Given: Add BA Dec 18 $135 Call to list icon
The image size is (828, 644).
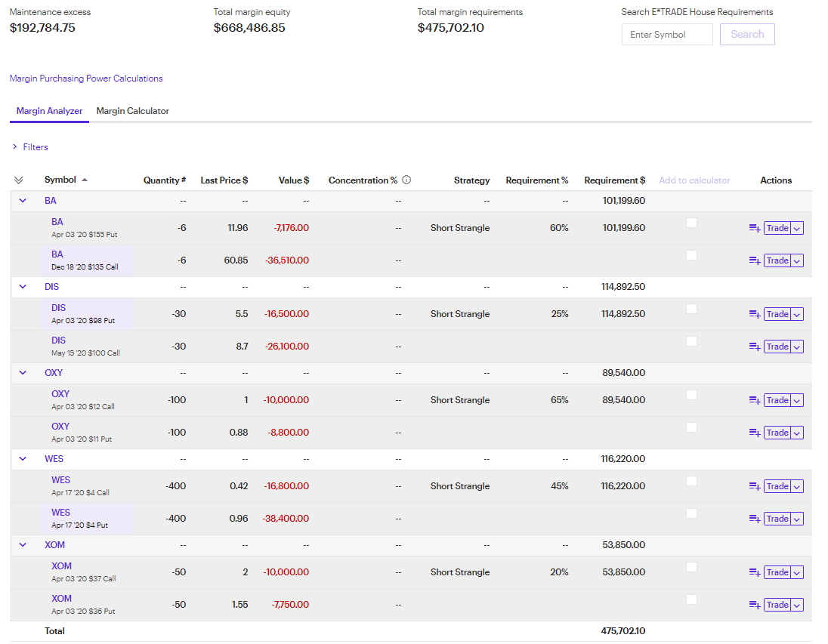Looking at the screenshot, I should 755,260.
